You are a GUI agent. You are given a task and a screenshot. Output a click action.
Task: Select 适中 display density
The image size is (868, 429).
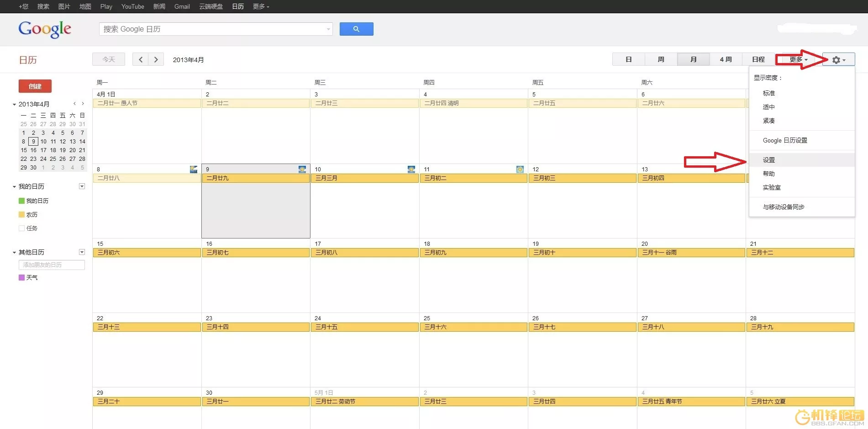tap(802, 107)
